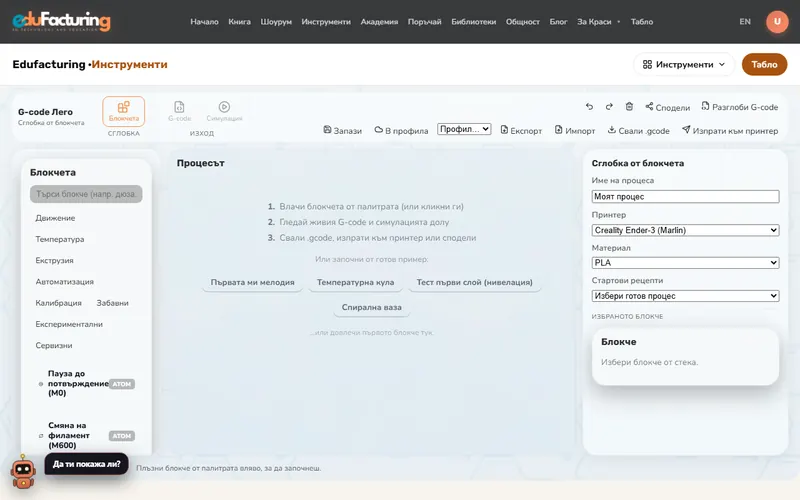Click the eduFacturing logo
The height and width of the screenshot is (500, 800).
pyautogui.click(x=61, y=21)
